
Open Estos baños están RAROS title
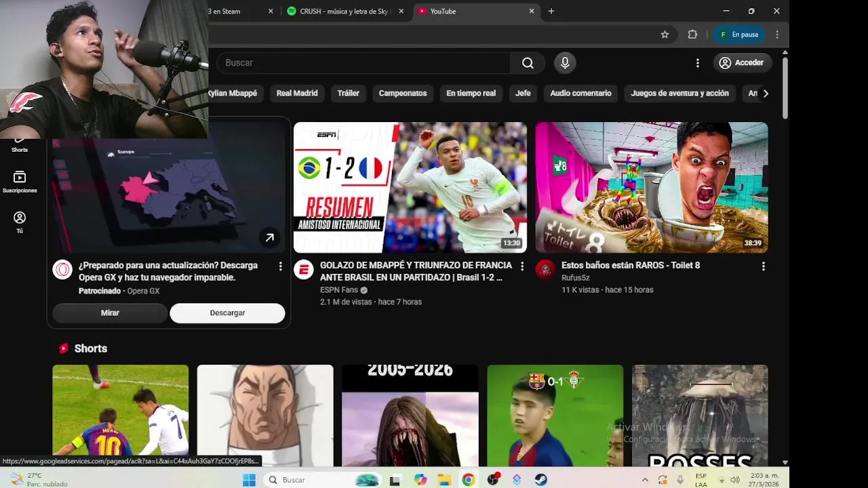coord(631,266)
